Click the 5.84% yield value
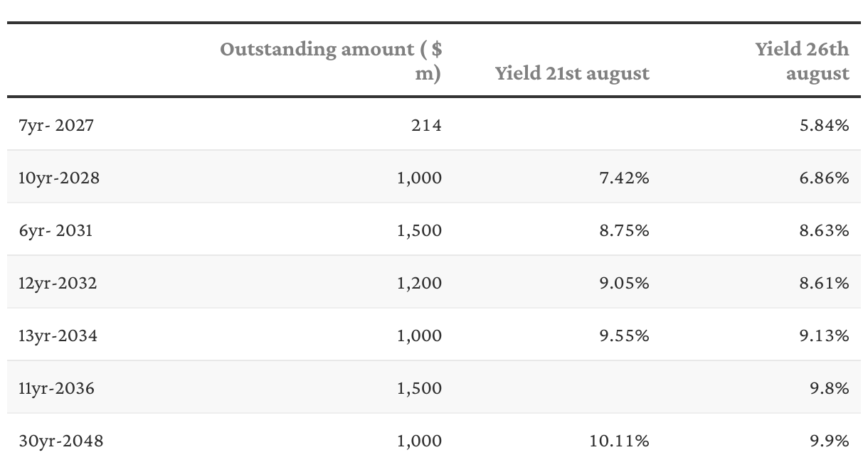Viewport: 868px width, 472px height. click(x=825, y=126)
